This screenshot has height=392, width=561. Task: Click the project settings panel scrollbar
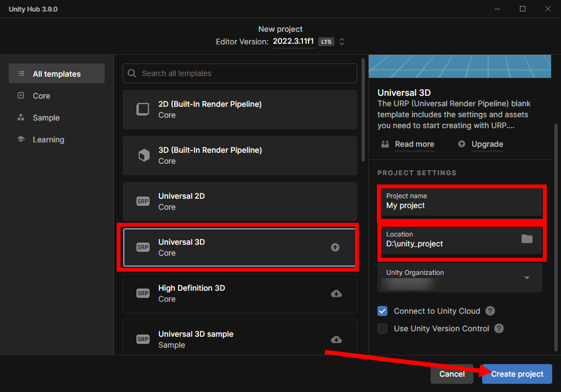(x=556, y=238)
